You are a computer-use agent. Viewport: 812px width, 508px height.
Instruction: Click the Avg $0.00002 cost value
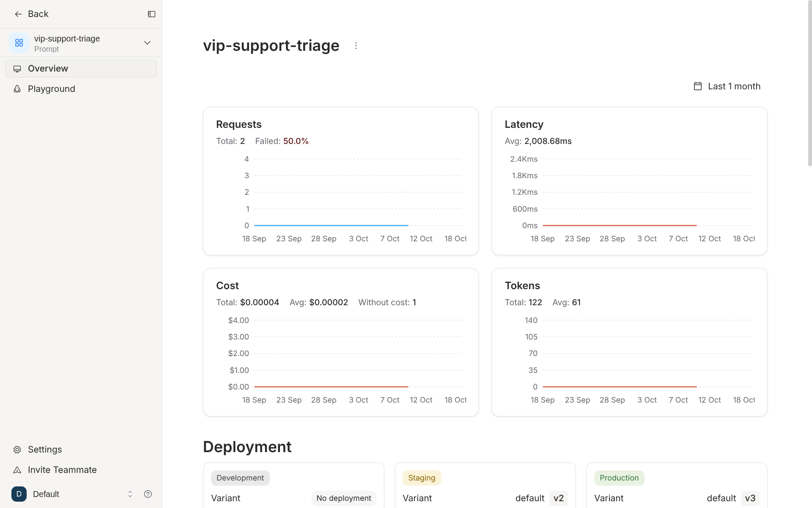[329, 303]
